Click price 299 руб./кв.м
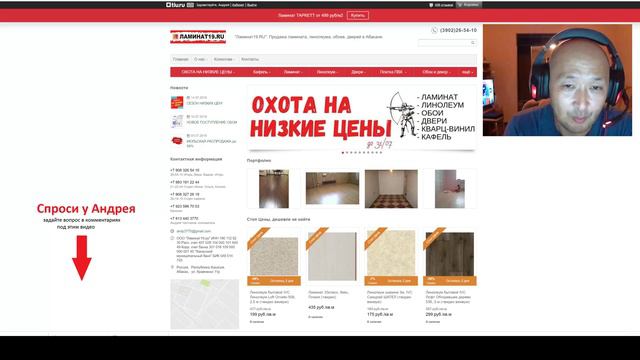 pos(438,314)
